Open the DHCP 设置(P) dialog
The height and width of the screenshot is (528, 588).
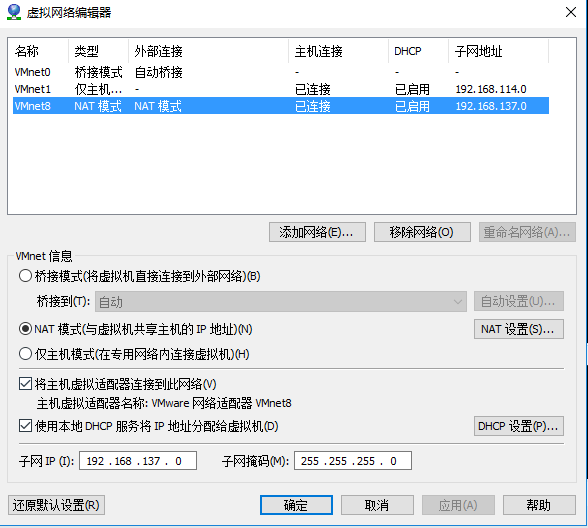point(519,426)
